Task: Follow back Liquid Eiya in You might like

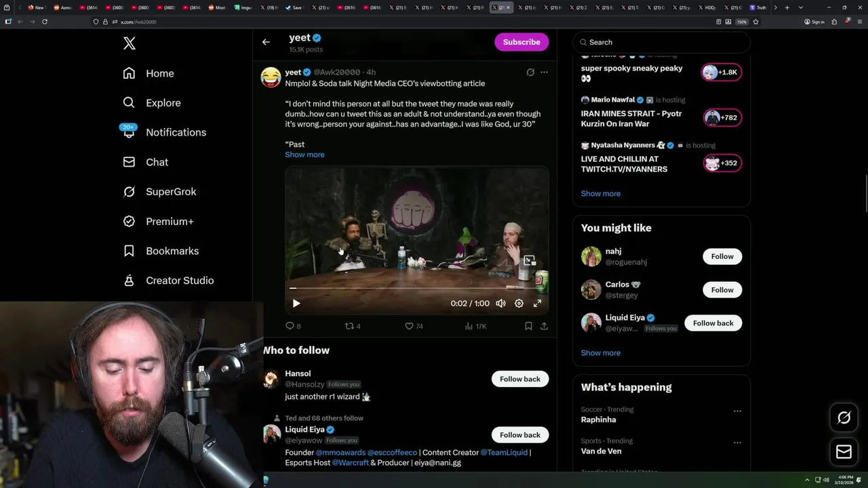Action: pyautogui.click(x=713, y=323)
